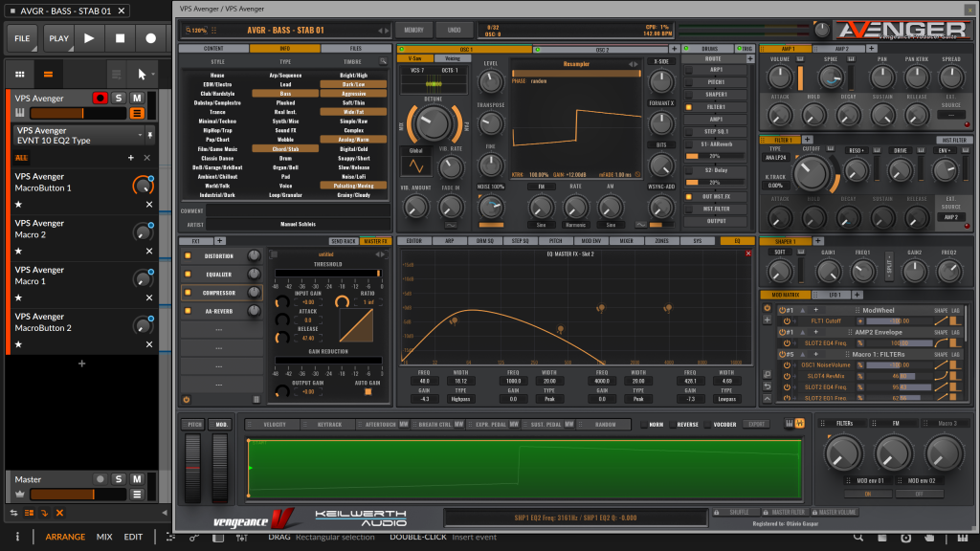This screenshot has width=980, height=551.
Task: Toggle the AA-REVERB effect on/off
Action: click(188, 311)
